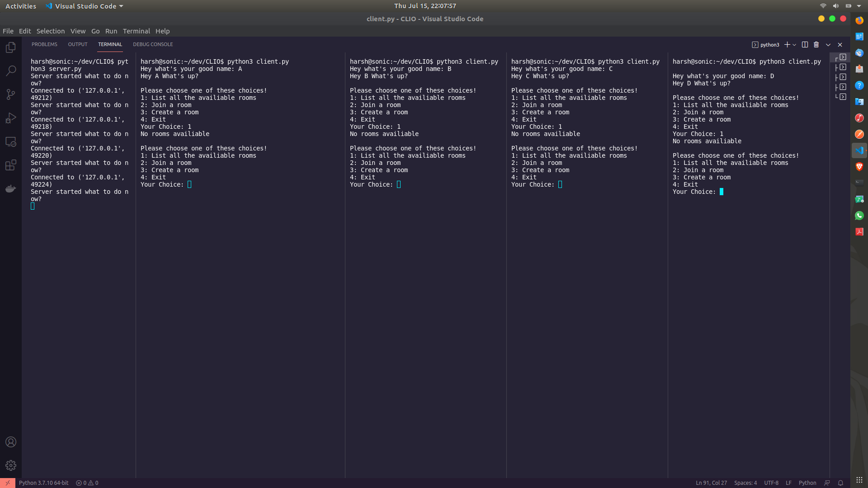Open the Run and Debug view
Image resolution: width=868 pixels, height=488 pixels.
pos(10,118)
